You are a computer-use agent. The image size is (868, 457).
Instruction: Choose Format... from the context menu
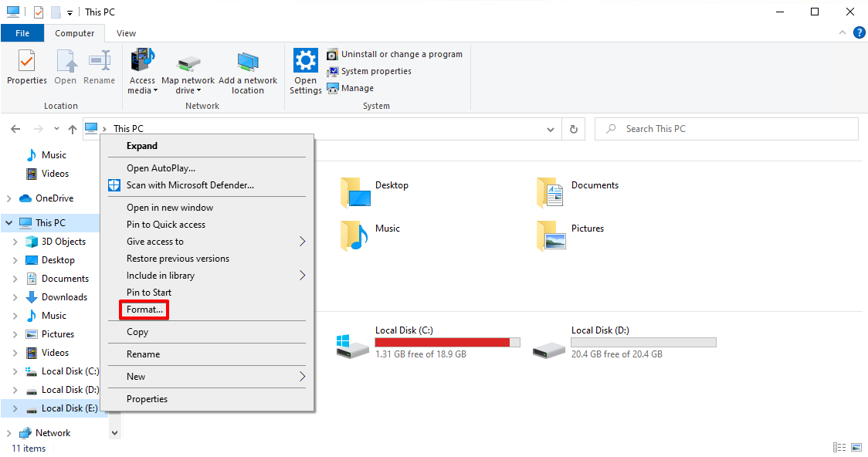pos(145,310)
